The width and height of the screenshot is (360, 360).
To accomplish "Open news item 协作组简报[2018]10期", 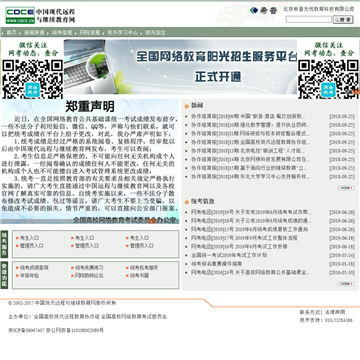I will 250,125.
